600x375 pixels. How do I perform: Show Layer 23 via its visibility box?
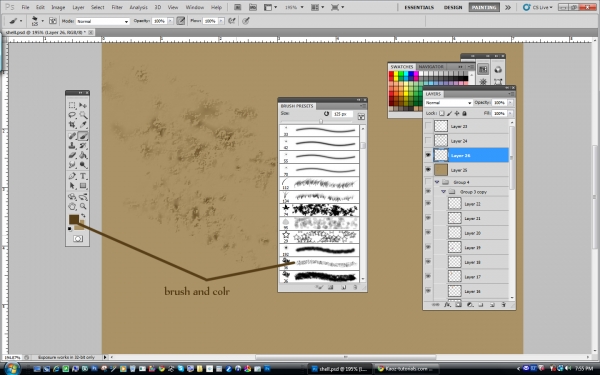428,126
